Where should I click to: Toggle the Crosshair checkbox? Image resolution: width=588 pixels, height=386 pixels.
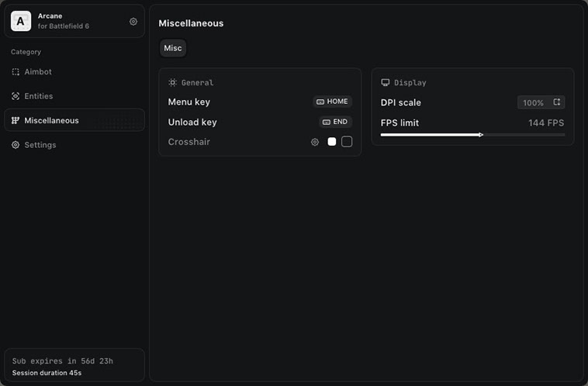[x=347, y=142]
